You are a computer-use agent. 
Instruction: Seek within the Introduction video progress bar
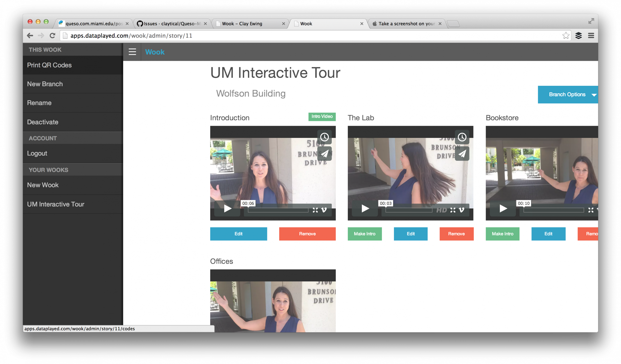pyautogui.click(x=278, y=210)
